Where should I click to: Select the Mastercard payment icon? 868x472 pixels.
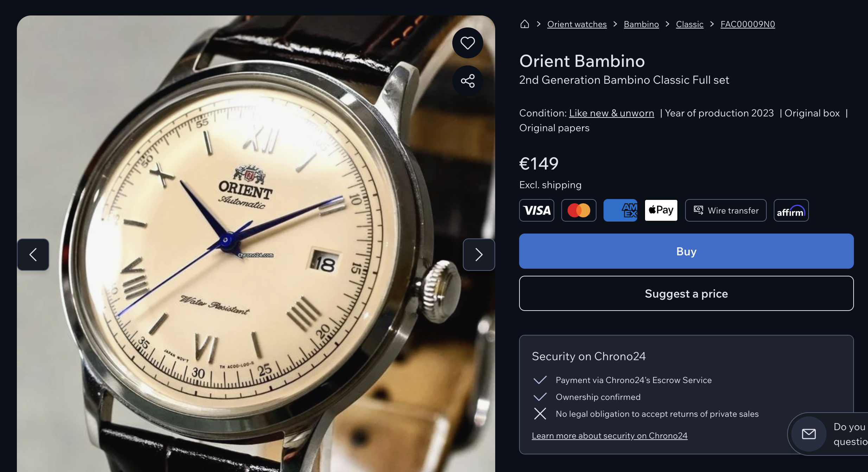point(579,210)
